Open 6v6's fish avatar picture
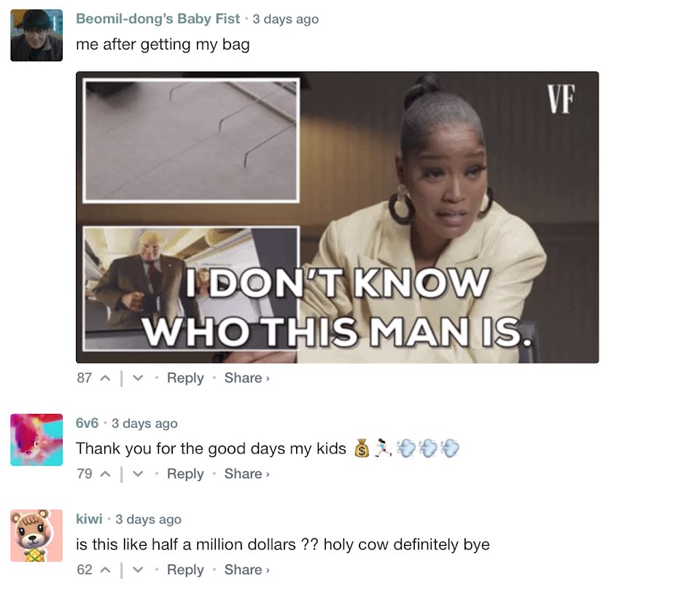 tap(36, 439)
